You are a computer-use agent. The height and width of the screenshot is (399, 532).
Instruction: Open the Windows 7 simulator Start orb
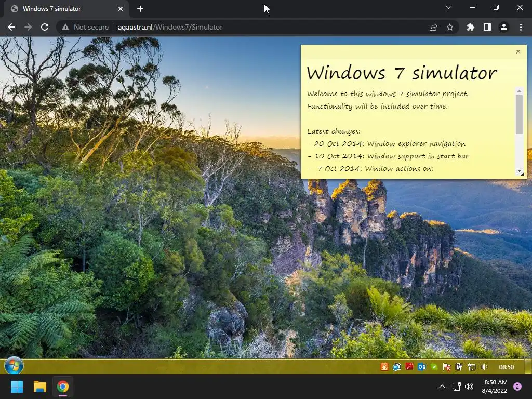(x=14, y=366)
